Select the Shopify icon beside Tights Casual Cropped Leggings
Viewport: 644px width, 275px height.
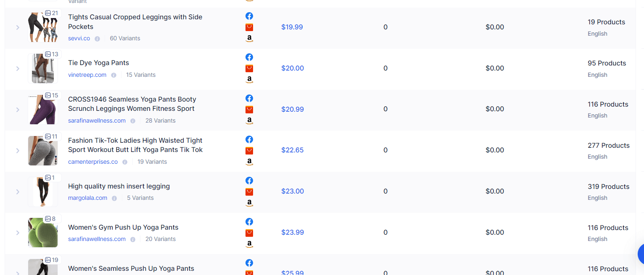click(249, 27)
